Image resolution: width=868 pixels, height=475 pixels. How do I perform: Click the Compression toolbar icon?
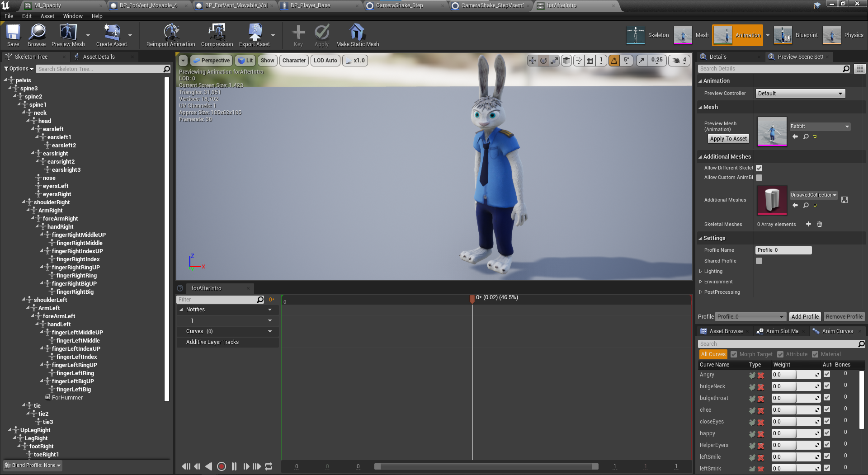217,35
